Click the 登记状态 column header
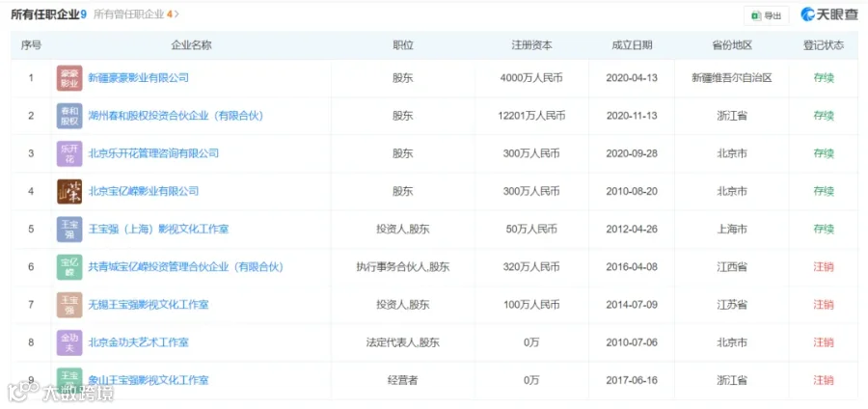This screenshot has height=409, width=868. (824, 45)
